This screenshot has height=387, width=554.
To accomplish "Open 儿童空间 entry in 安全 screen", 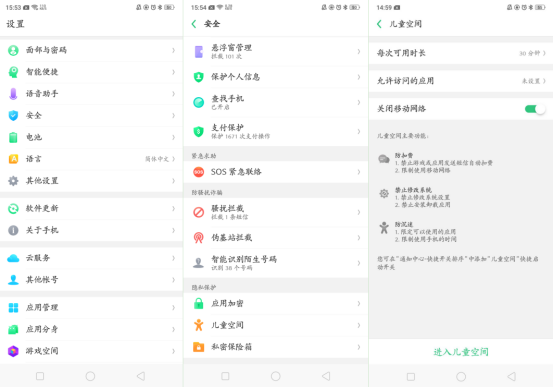I will pyautogui.click(x=276, y=325).
